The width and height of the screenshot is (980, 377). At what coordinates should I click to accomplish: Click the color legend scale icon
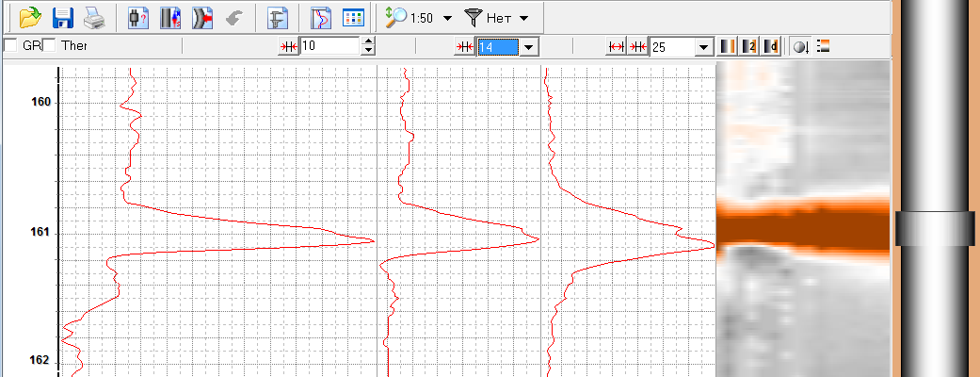(823, 46)
